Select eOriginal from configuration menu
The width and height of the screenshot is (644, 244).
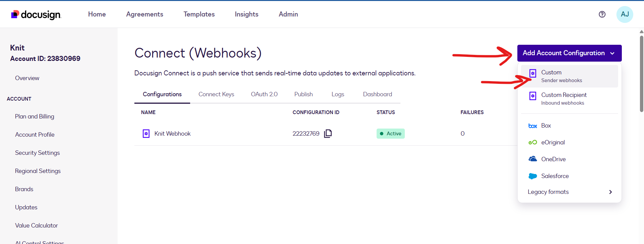569,142
